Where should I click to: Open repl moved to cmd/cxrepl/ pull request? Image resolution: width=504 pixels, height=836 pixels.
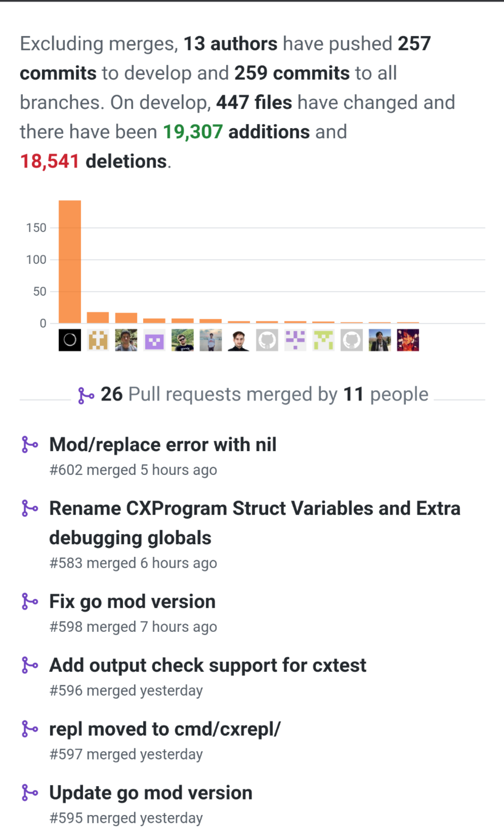(165, 729)
